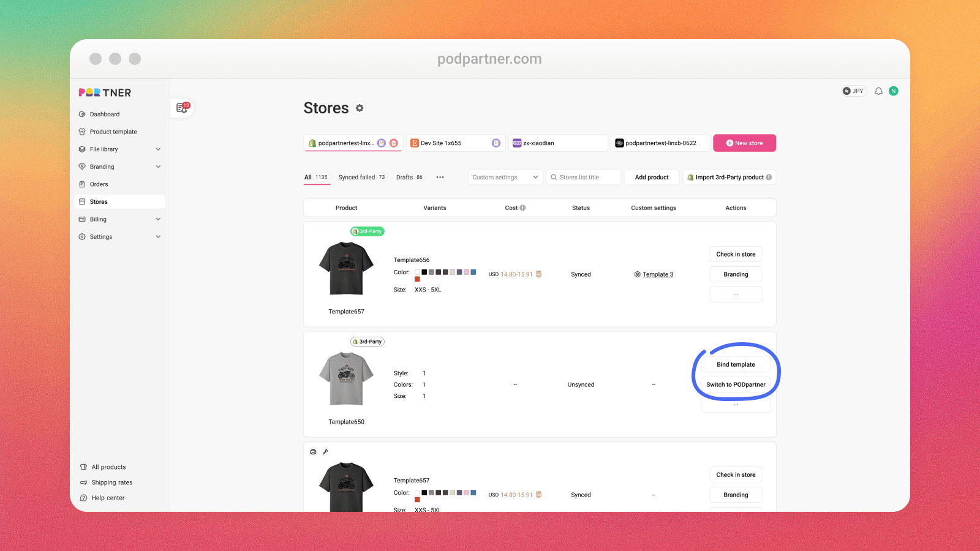Open the task list icon with badge 12
The width and height of the screenshot is (980, 551).
point(183,108)
